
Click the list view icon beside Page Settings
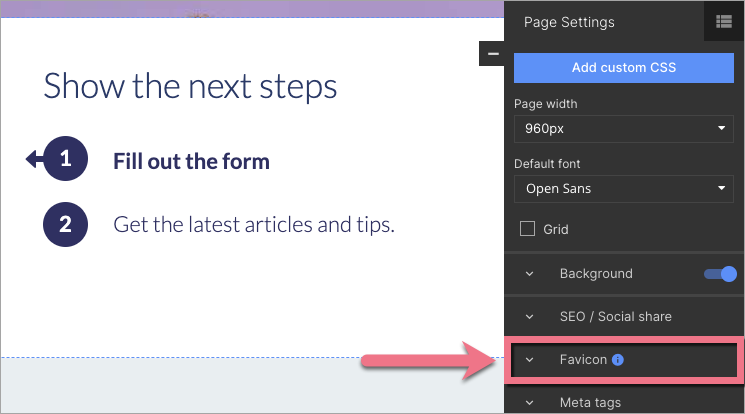click(724, 21)
